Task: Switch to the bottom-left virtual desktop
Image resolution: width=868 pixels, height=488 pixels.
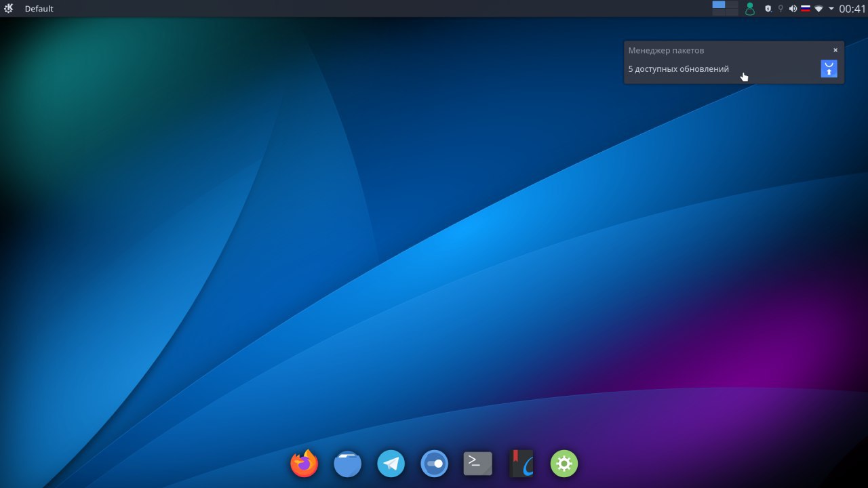Action: [718, 12]
